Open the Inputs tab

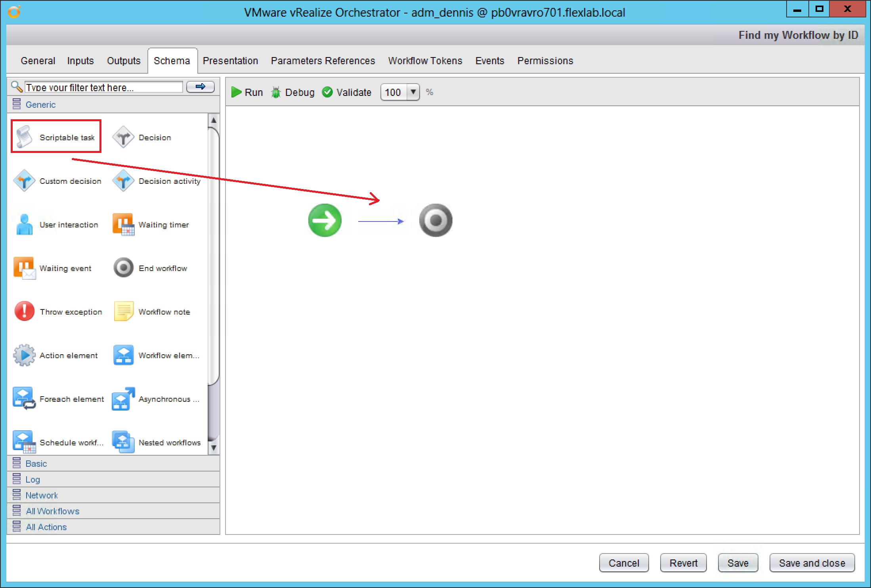(x=80, y=61)
